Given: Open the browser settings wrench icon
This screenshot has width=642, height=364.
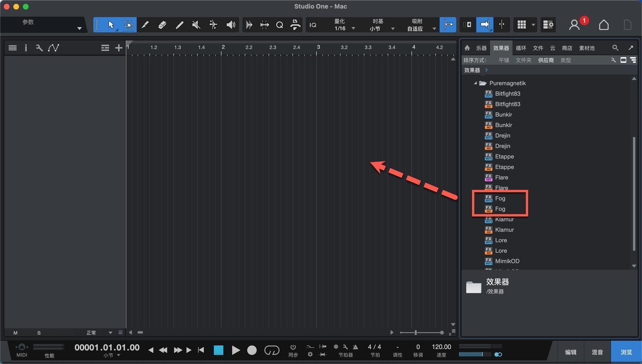Looking at the screenshot, I should [x=613, y=60].
